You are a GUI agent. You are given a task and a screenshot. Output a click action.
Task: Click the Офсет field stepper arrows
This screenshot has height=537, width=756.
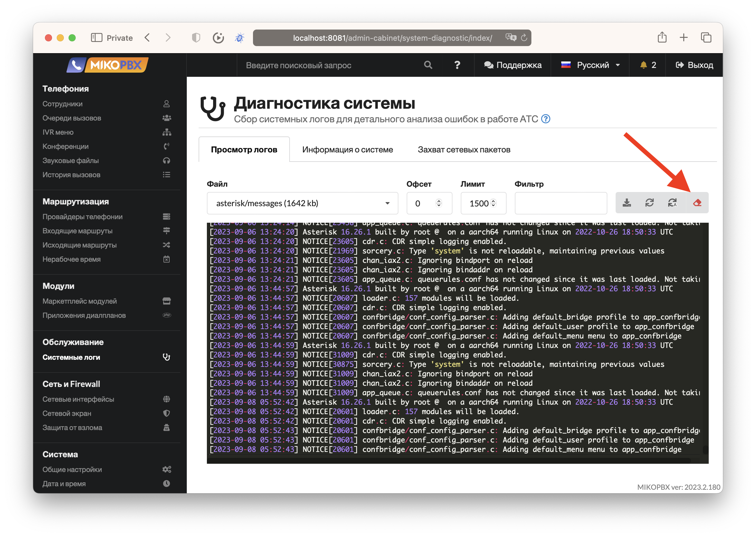[x=439, y=203]
